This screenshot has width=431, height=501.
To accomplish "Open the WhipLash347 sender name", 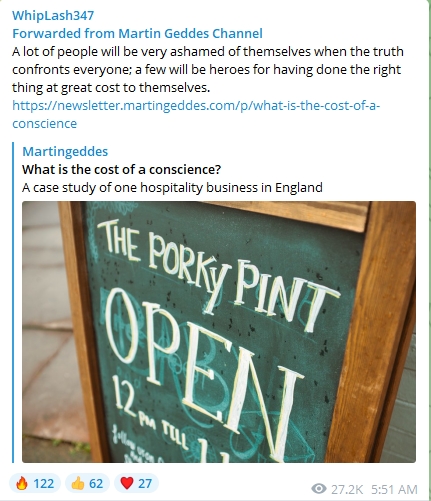I will pyautogui.click(x=53, y=15).
